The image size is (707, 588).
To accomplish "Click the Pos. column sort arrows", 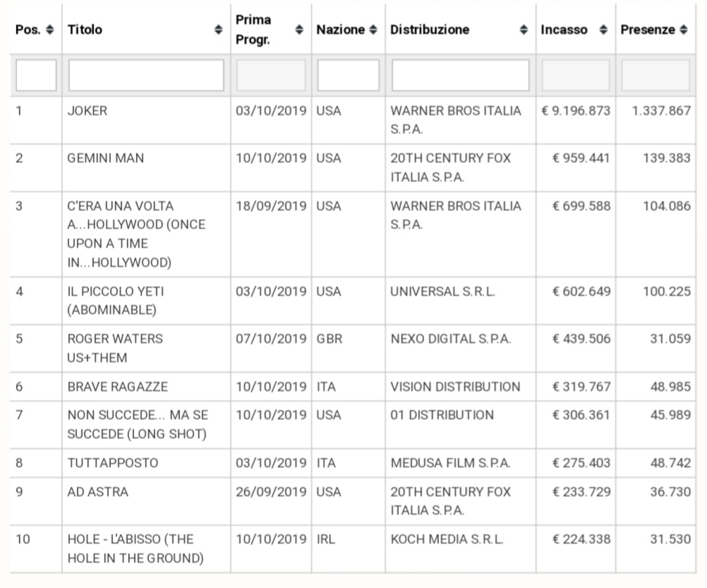I will tap(49, 30).
